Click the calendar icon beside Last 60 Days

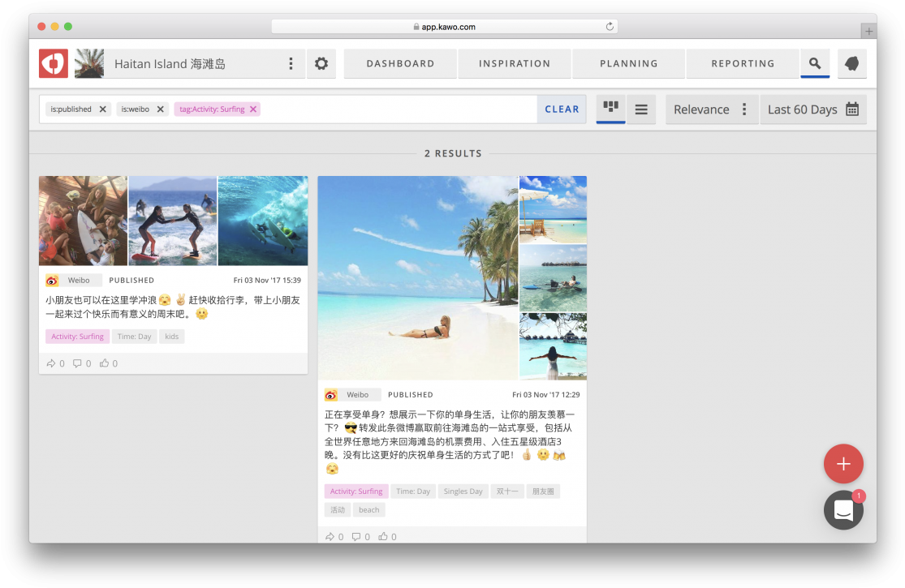[x=851, y=109]
